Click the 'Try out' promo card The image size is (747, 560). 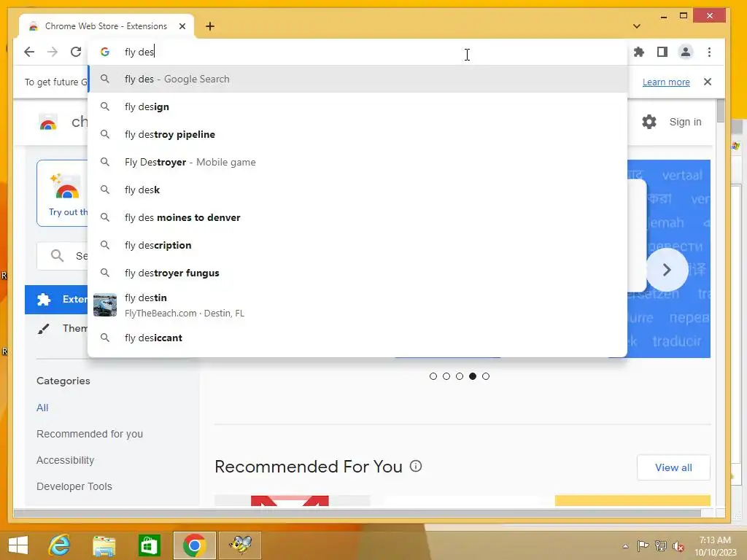click(x=63, y=193)
